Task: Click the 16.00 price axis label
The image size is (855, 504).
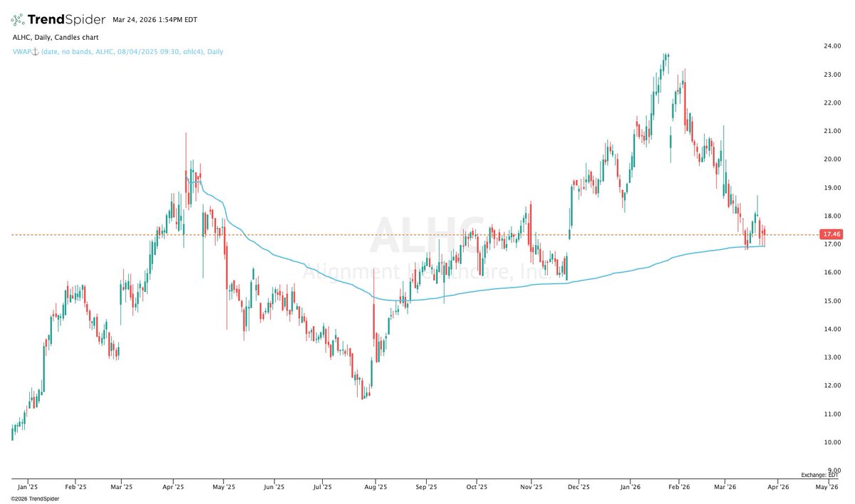Action: pos(832,273)
